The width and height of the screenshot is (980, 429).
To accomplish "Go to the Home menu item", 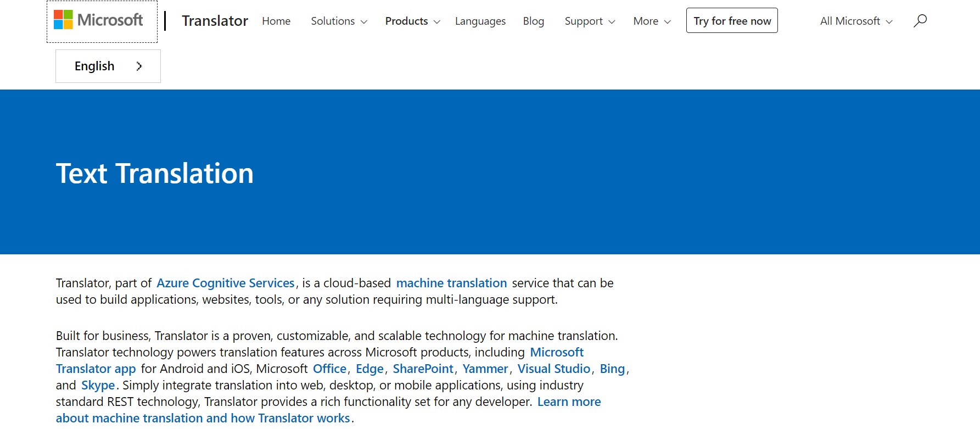I will pos(276,21).
